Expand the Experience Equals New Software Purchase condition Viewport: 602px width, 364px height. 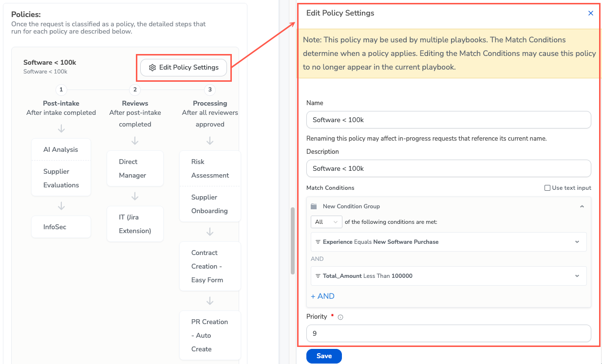577,242
